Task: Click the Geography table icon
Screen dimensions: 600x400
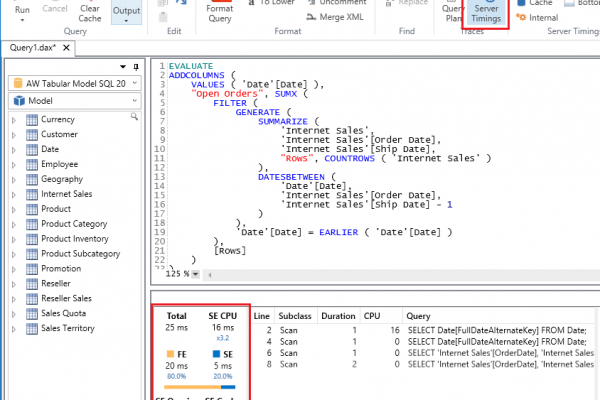Action: [32, 180]
